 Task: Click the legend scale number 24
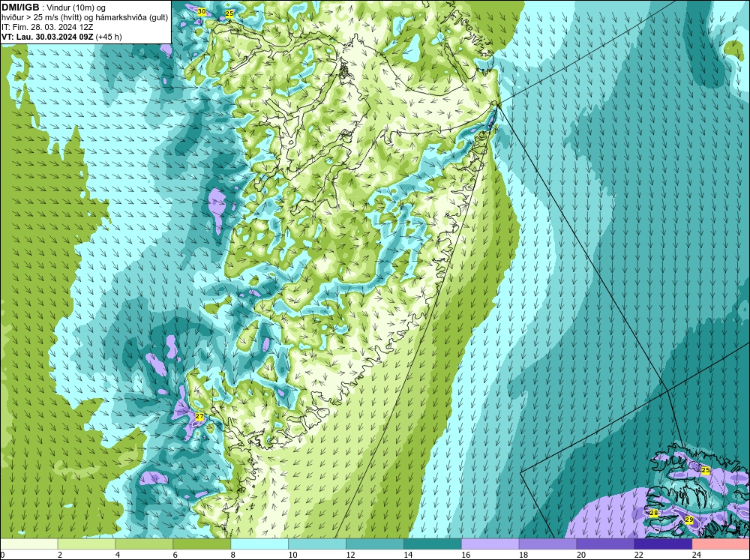697,555
